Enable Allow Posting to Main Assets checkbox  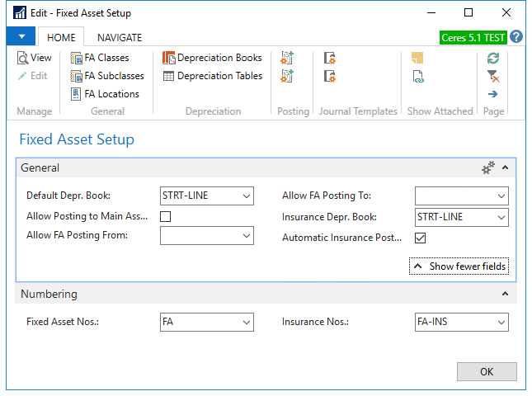pyautogui.click(x=166, y=217)
